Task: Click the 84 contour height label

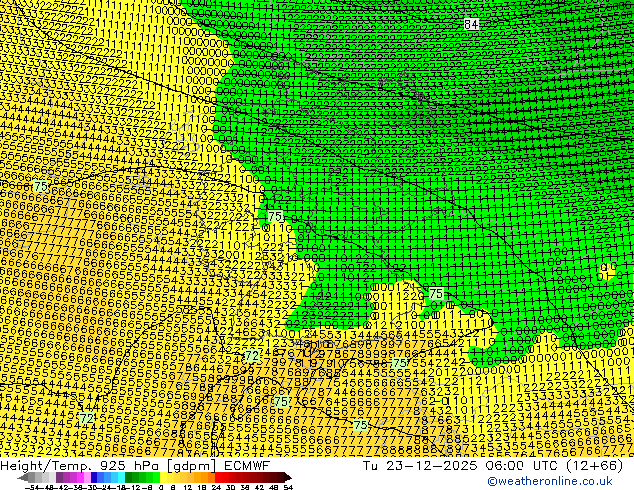Action: click(471, 24)
